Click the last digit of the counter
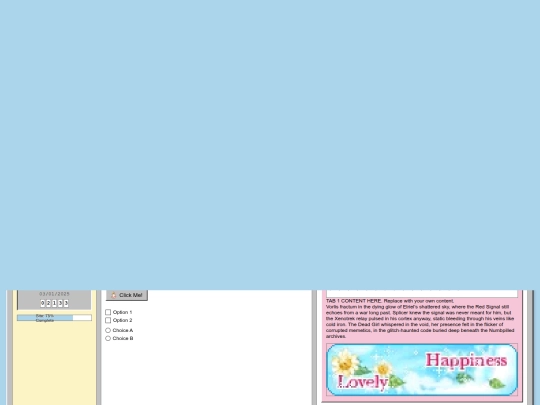The width and height of the screenshot is (540, 405). tap(66, 303)
